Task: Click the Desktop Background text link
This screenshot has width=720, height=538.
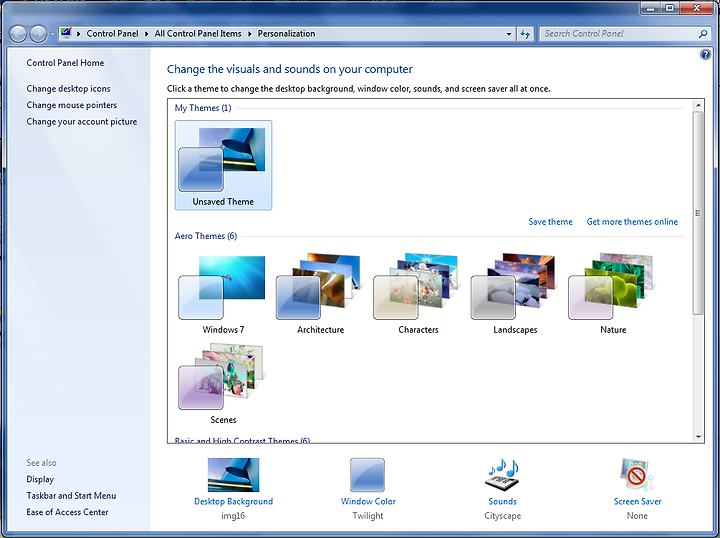Action: point(233,501)
